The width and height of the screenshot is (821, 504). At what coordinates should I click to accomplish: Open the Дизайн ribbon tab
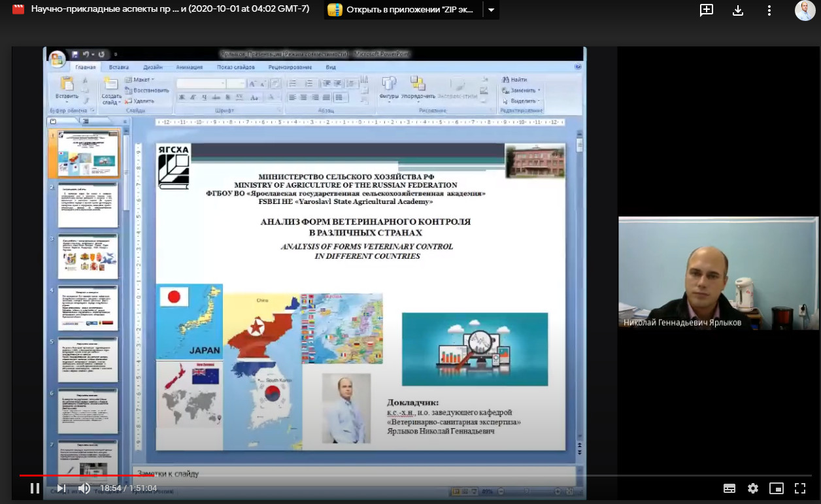click(x=153, y=67)
